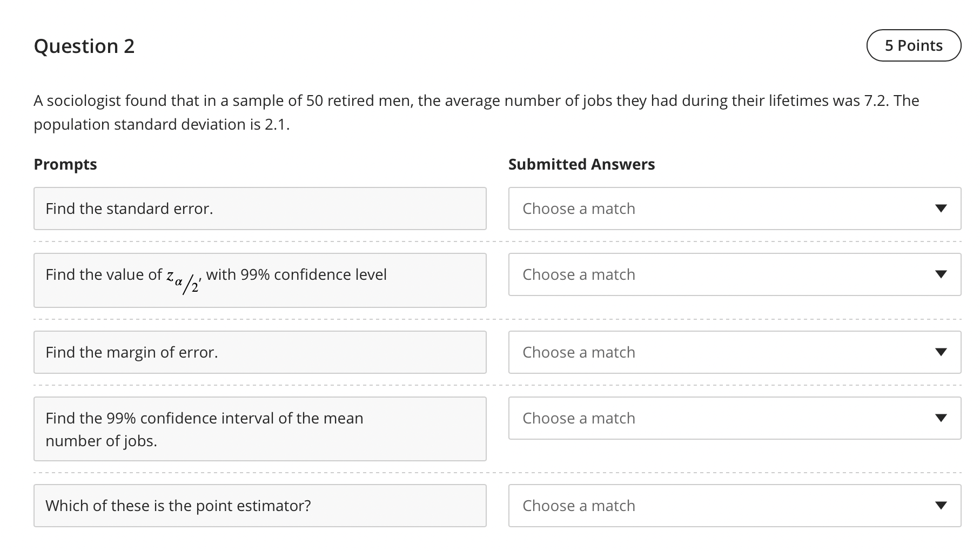Click the "Question 2" heading
Viewport: 980px width, 551px height.
click(84, 46)
